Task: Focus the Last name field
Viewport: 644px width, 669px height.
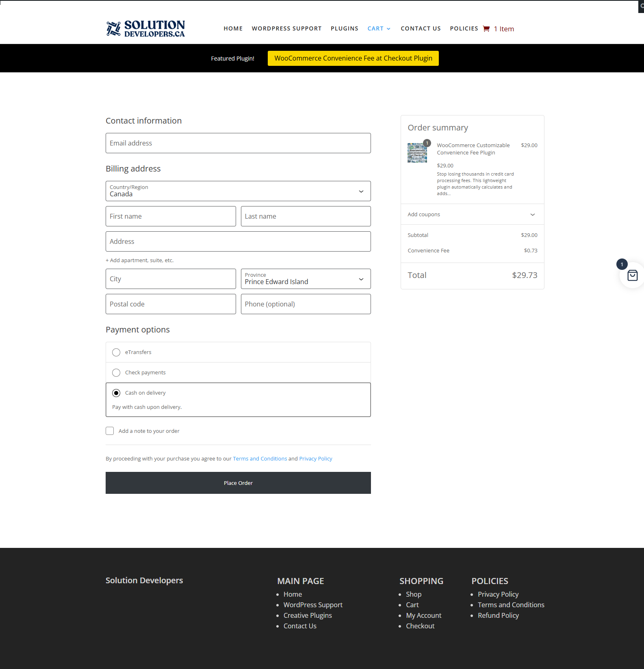Action: tap(306, 216)
